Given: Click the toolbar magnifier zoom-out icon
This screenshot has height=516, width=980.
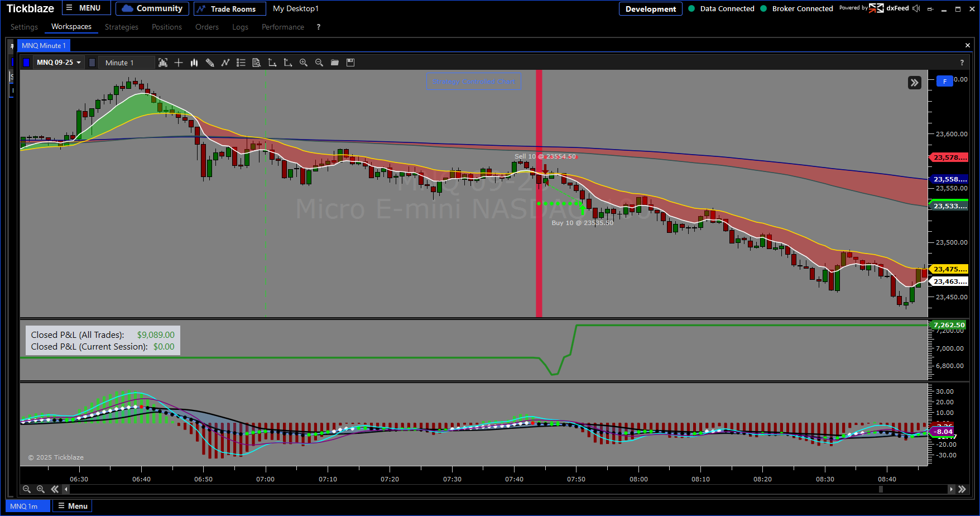Looking at the screenshot, I should 319,63.
